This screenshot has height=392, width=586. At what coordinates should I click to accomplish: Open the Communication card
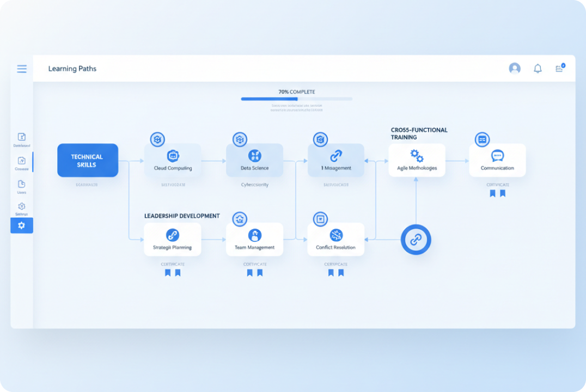click(x=497, y=160)
